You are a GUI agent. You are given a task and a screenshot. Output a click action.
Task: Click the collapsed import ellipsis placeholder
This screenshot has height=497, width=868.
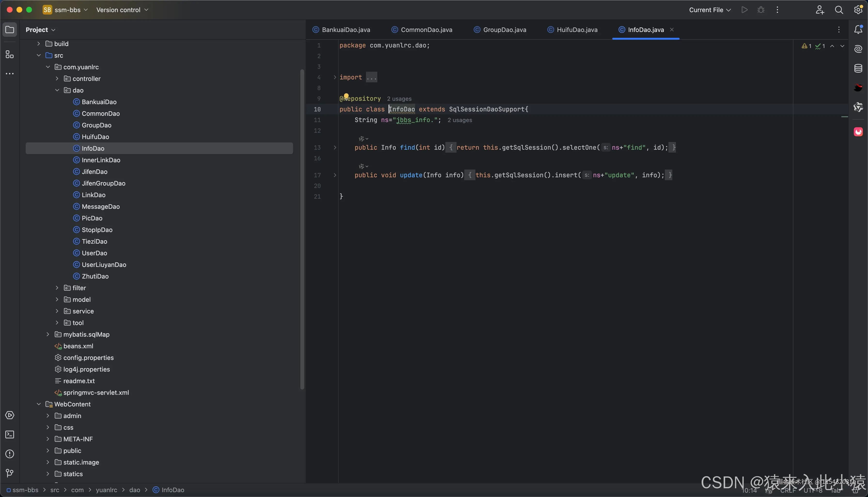[371, 78]
